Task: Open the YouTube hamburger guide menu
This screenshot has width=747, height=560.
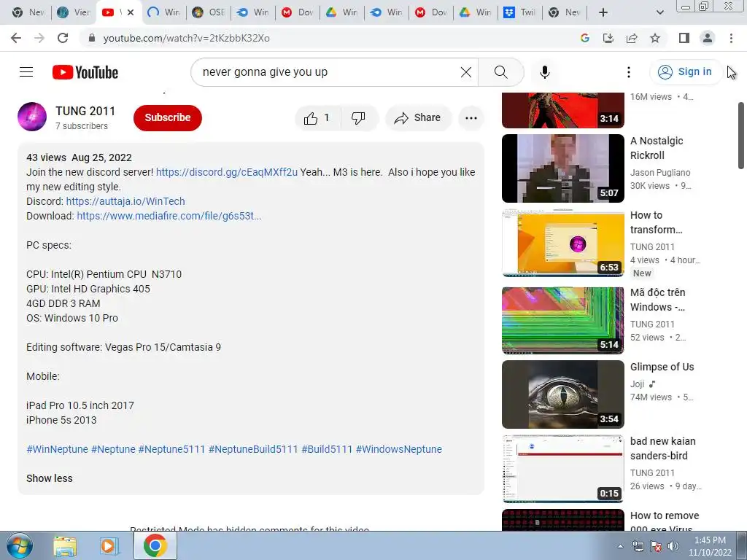Action: coord(26,72)
